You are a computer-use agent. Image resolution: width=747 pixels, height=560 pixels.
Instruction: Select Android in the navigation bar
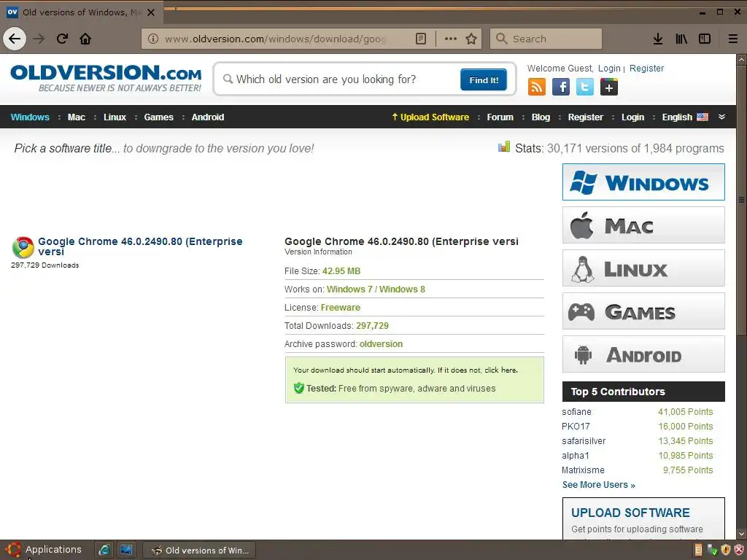coord(208,117)
